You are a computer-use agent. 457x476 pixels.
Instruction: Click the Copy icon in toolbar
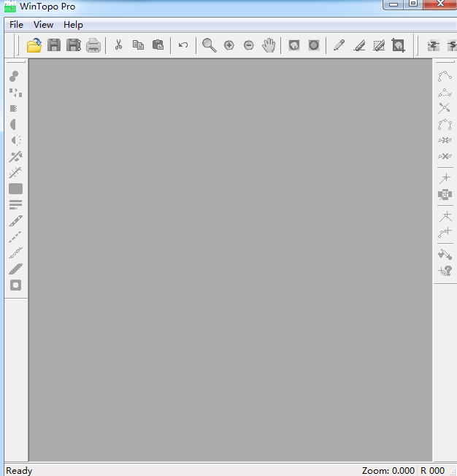pos(138,45)
